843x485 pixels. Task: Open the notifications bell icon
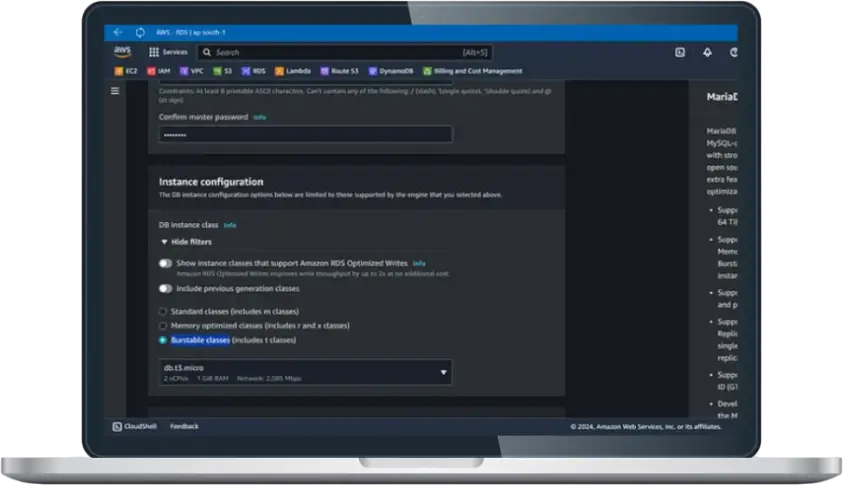[x=708, y=52]
